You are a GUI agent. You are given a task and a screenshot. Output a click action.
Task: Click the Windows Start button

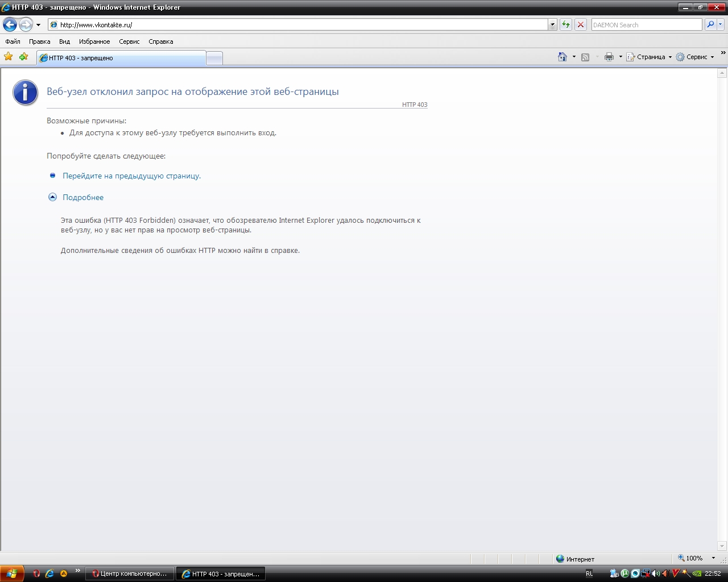tap(12, 573)
